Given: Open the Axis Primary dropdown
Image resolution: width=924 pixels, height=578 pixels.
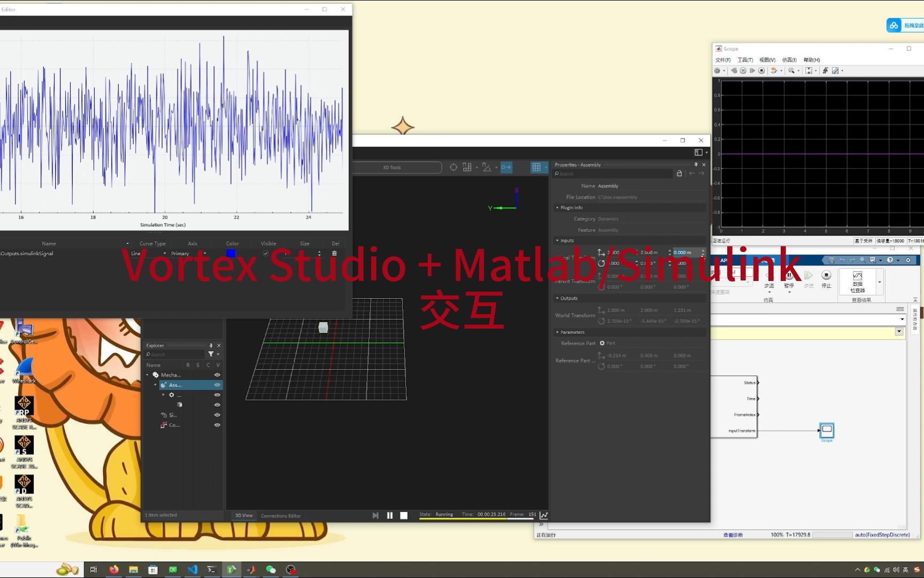Looking at the screenshot, I should pyautogui.click(x=188, y=254).
